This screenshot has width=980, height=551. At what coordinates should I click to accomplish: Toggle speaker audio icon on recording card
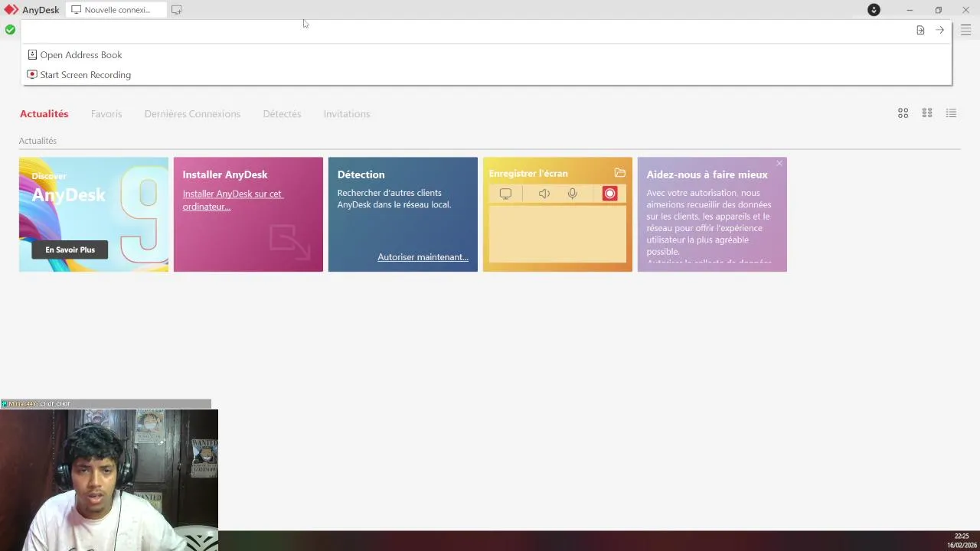544,194
